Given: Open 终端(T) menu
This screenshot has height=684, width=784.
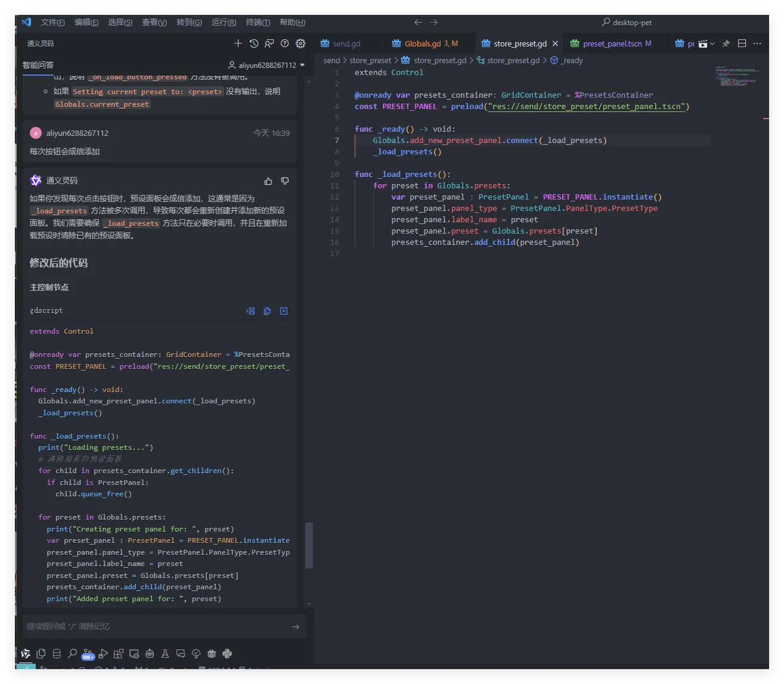Looking at the screenshot, I should [x=258, y=22].
